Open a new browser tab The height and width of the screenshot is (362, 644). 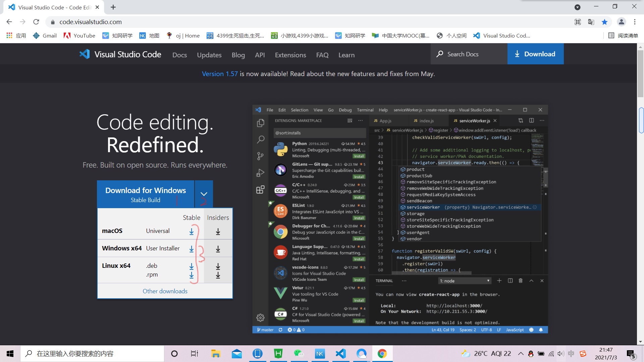pyautogui.click(x=113, y=7)
